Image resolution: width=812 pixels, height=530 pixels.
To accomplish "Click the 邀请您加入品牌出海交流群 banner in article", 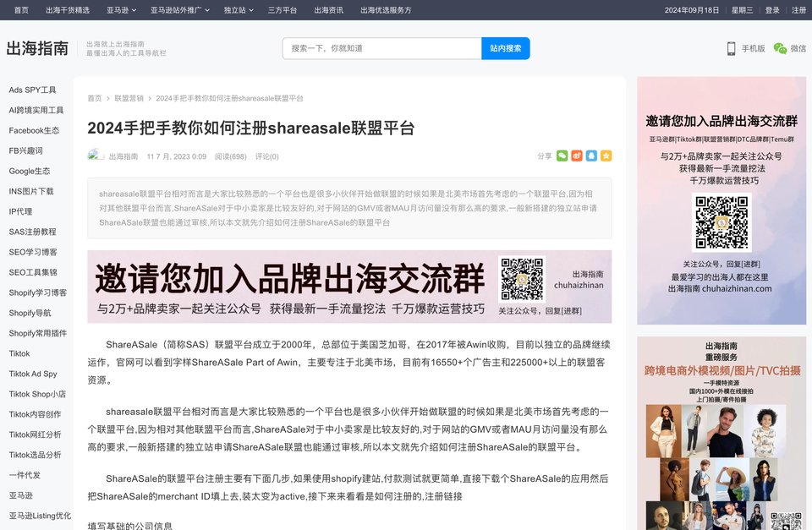I will coord(348,287).
